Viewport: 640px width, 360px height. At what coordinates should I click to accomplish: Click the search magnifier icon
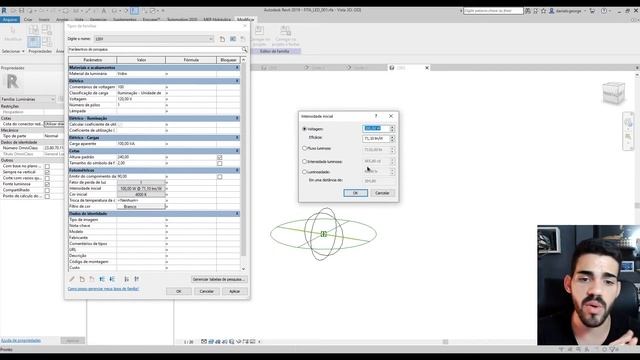(244, 50)
